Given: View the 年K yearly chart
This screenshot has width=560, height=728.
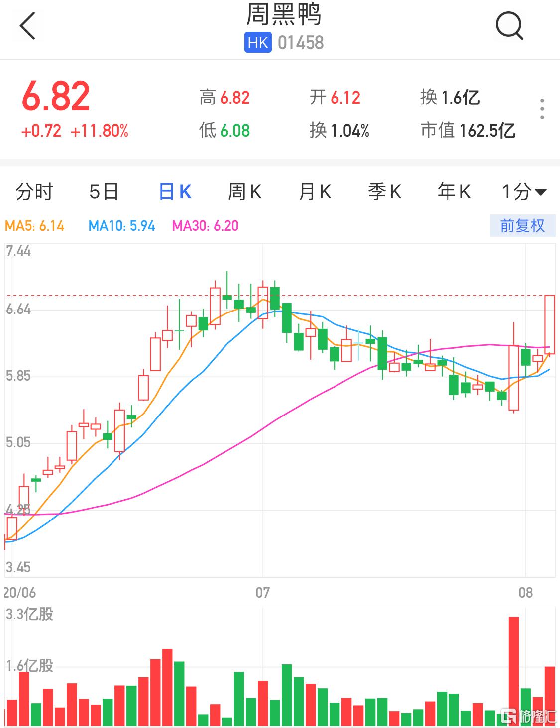Looking at the screenshot, I should pos(454,192).
